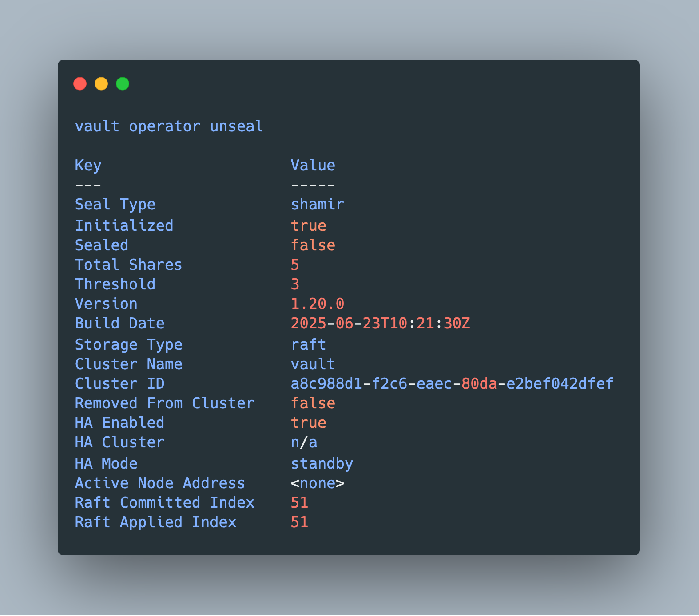
Task: Click the Initialized 'true' value
Action: coord(308,226)
